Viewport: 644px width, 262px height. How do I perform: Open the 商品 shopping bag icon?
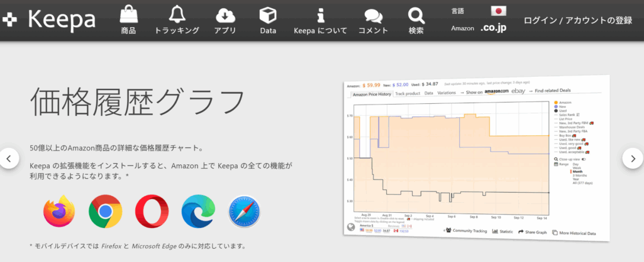click(128, 14)
